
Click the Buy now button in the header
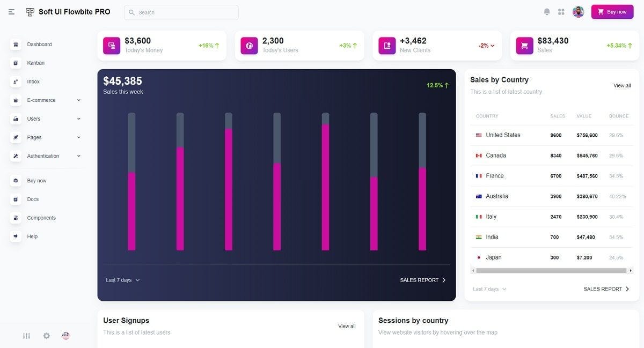612,12
